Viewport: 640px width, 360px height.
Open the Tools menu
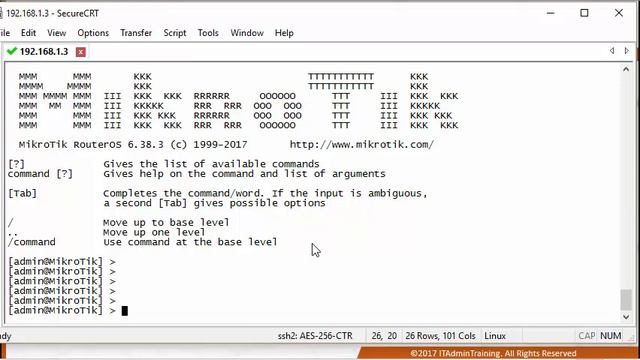pos(208,33)
